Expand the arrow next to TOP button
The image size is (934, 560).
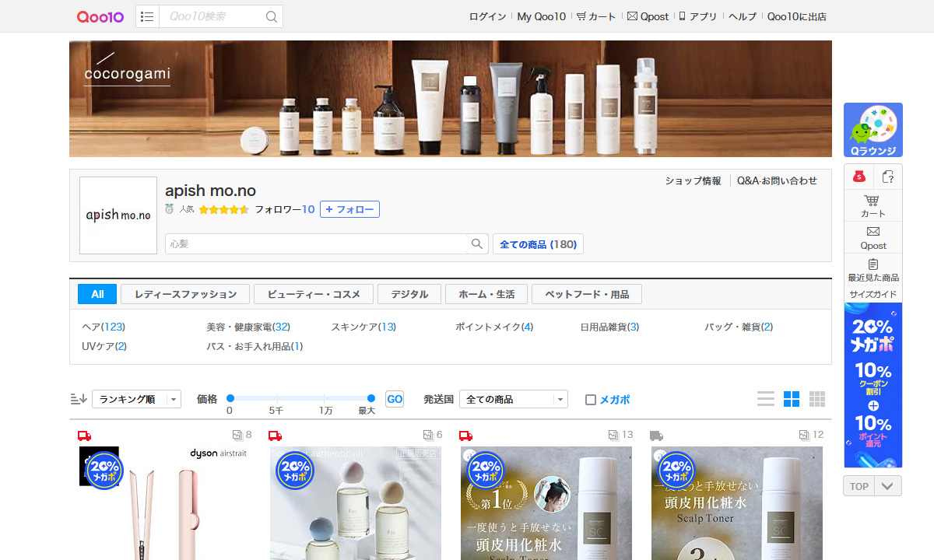tap(888, 486)
